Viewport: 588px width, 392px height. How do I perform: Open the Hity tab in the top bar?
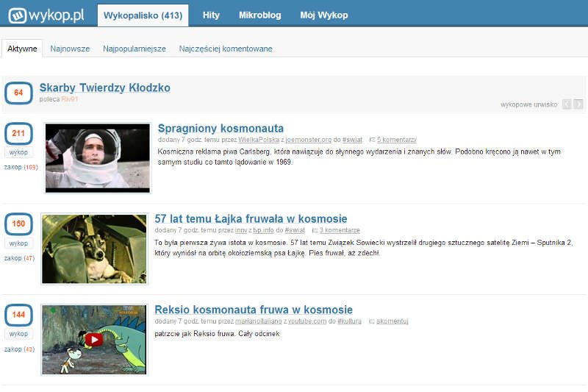tap(211, 15)
